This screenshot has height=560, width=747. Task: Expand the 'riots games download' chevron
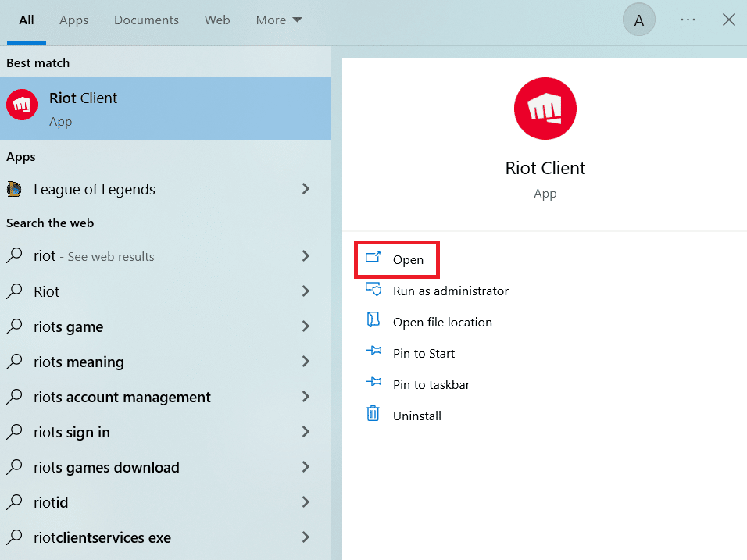[306, 467]
